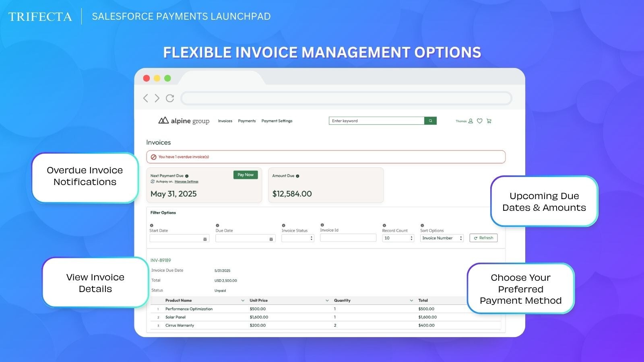Open the shopping cart icon

click(x=489, y=121)
